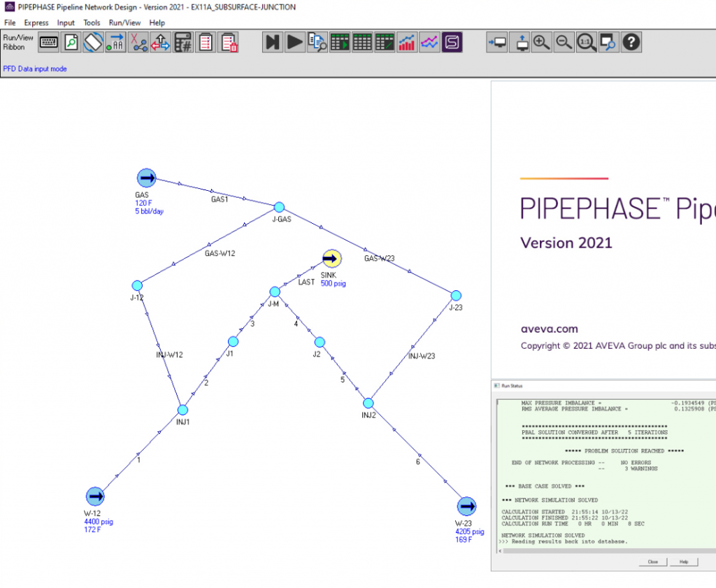Click the Run play arrow icon

tap(295, 43)
